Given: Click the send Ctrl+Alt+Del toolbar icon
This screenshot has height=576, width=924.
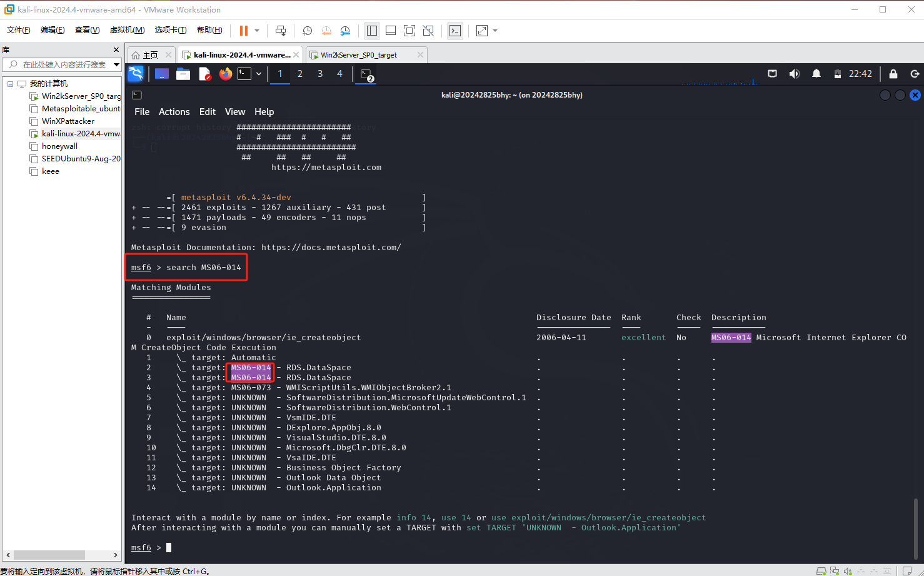Looking at the screenshot, I should click(281, 31).
